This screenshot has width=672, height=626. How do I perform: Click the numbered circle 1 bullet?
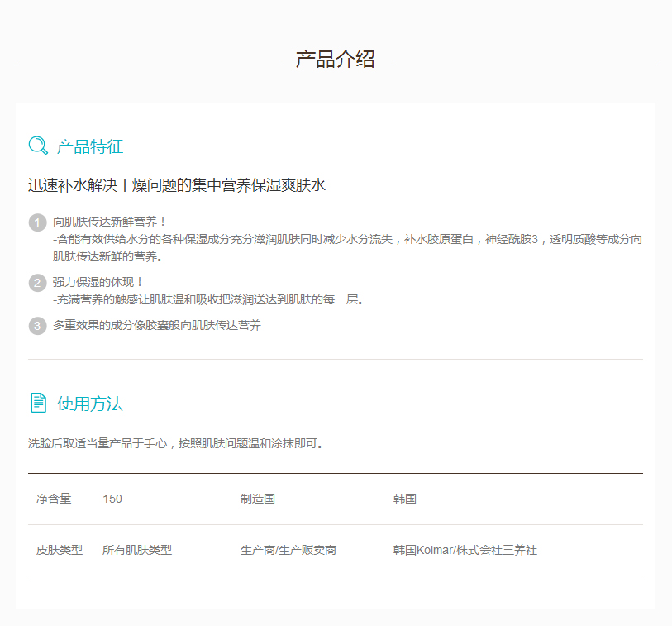pos(37,222)
